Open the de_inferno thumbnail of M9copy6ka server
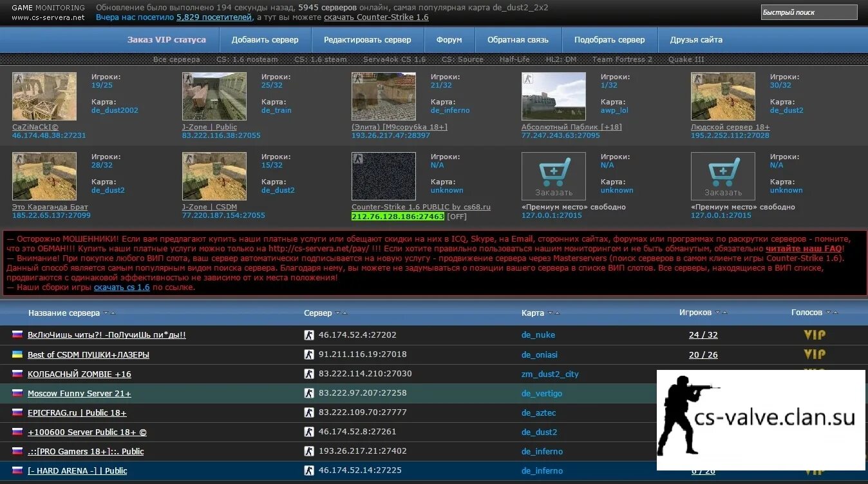The width and height of the screenshot is (868, 484). pyautogui.click(x=384, y=96)
